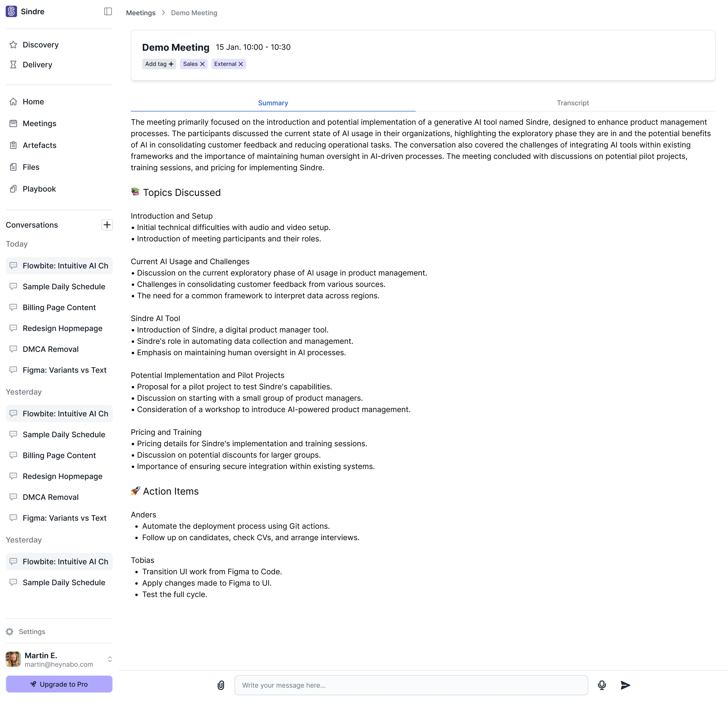Click 'Sindre AI Tool' topic heading
This screenshot has height=708, width=728.
(x=155, y=318)
